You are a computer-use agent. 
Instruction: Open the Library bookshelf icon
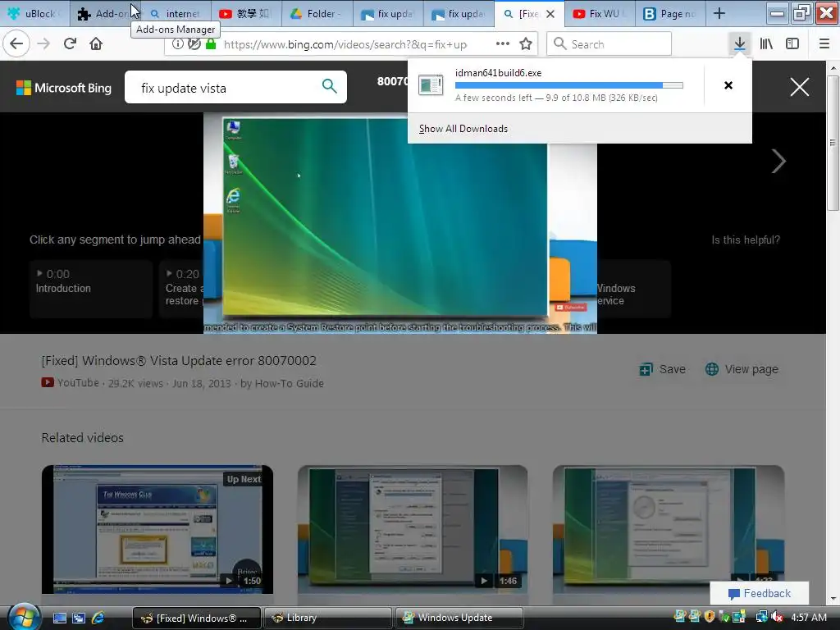(x=766, y=43)
